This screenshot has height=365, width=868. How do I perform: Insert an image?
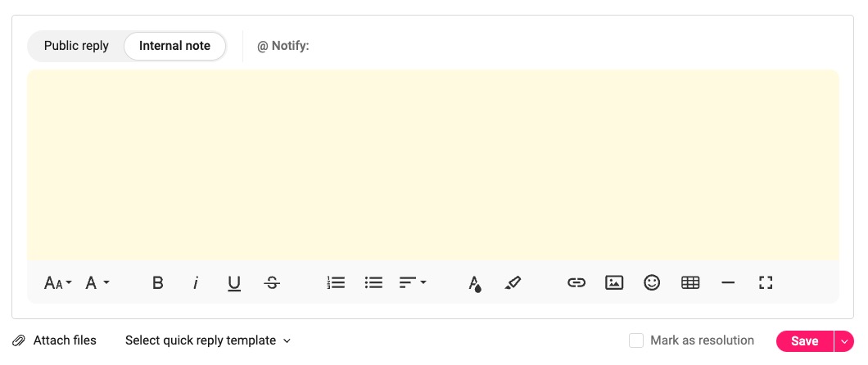click(614, 282)
